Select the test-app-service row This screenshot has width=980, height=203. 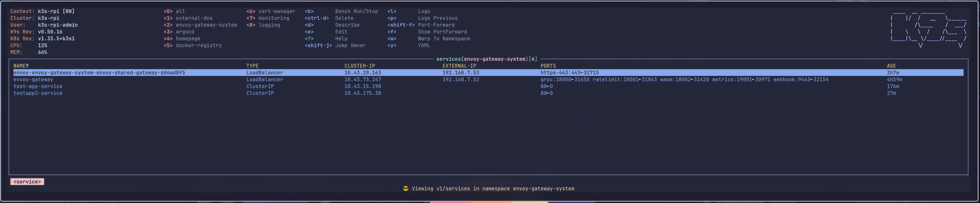click(38, 86)
